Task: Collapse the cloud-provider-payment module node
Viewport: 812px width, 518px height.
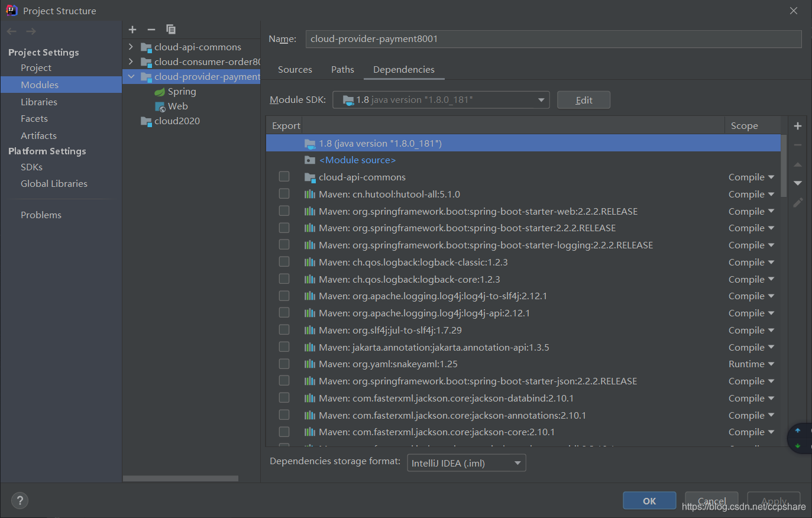Action: point(131,77)
